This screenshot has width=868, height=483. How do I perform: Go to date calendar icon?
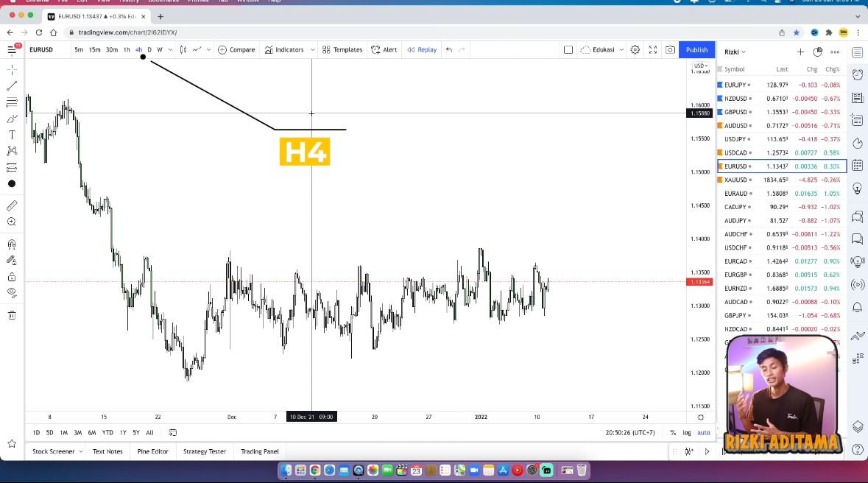click(x=173, y=433)
